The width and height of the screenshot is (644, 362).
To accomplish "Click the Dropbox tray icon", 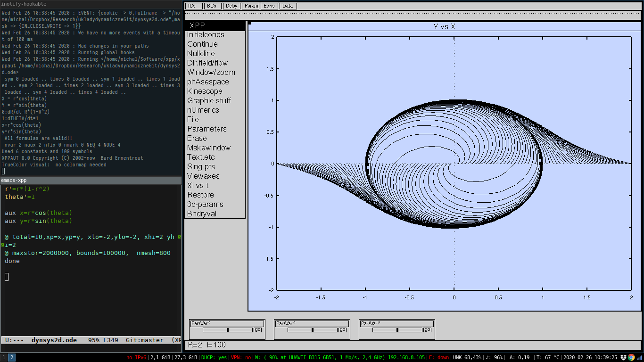I will click(624, 357).
